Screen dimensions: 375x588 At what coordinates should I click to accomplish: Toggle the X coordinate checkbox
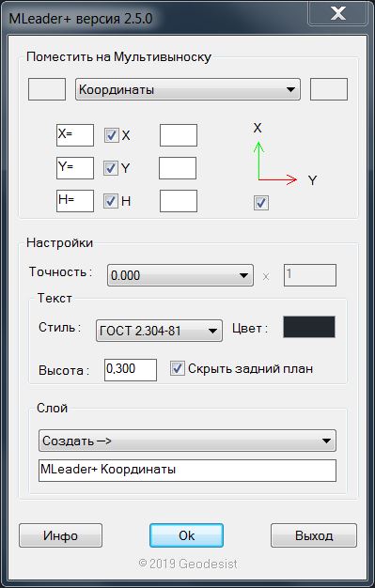point(112,135)
